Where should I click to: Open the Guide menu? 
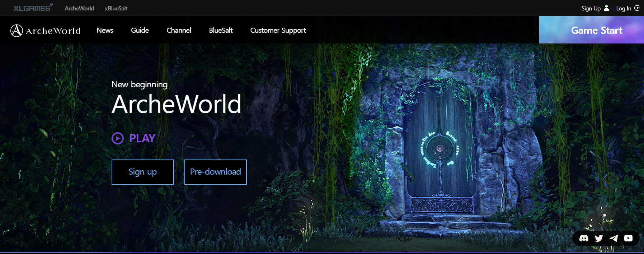click(x=140, y=30)
